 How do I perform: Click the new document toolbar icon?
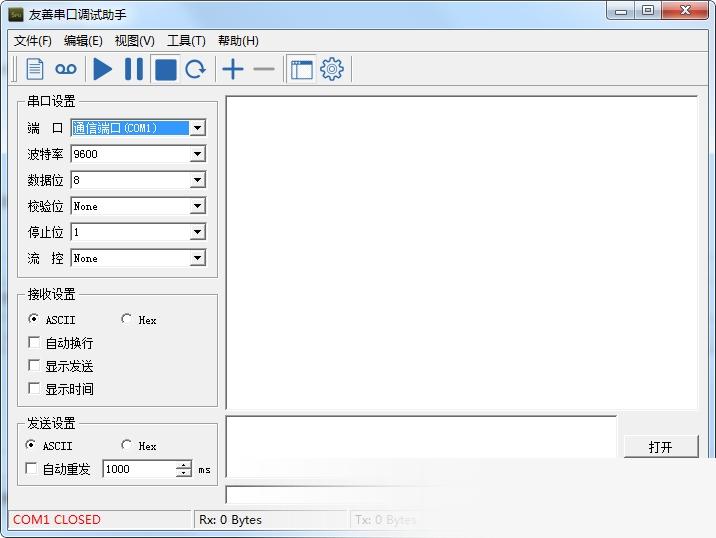35,69
